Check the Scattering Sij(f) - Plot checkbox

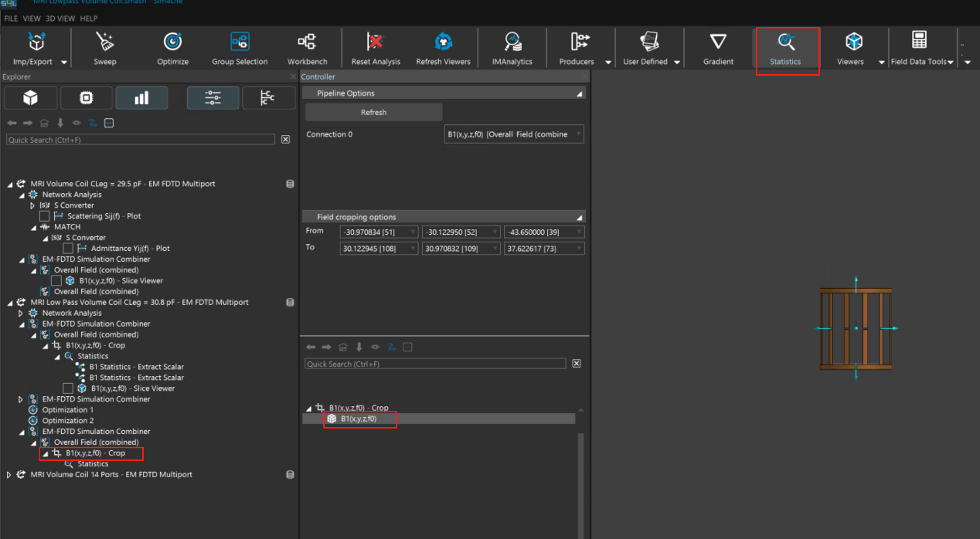tap(45, 216)
